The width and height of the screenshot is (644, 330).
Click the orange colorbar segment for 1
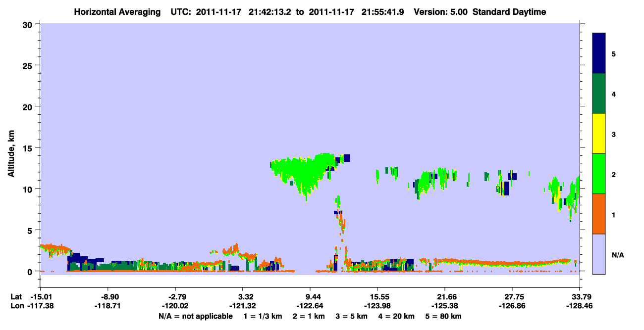click(x=599, y=214)
